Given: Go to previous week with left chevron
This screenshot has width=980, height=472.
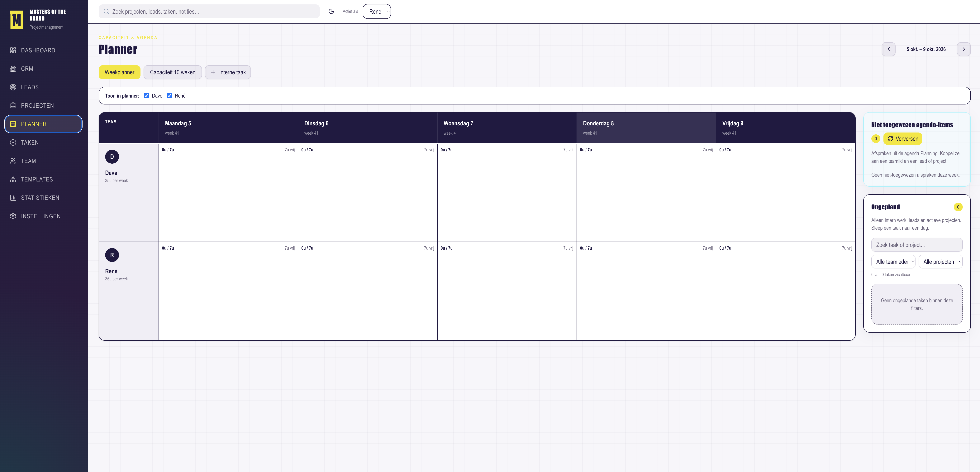Looking at the screenshot, I should (888, 49).
